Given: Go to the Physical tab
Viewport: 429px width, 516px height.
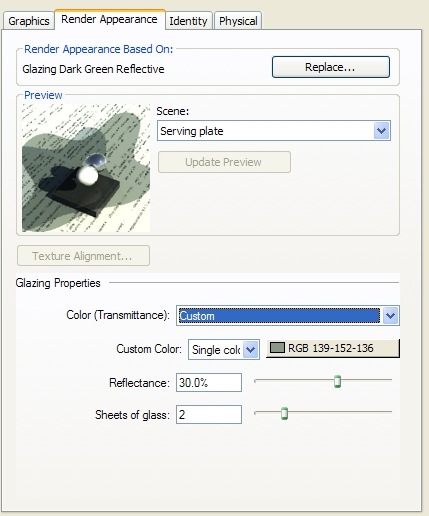Looking at the screenshot, I should coord(238,21).
